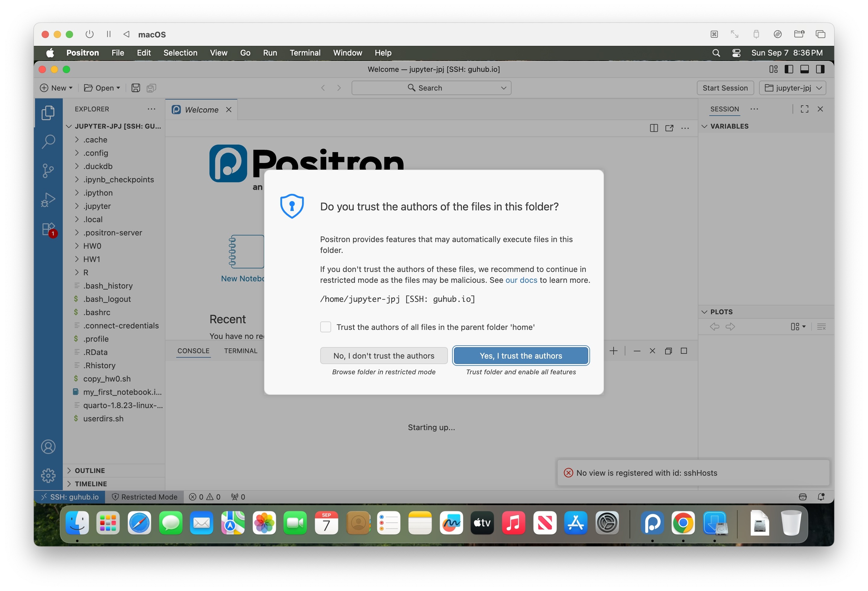This screenshot has height=591, width=868.
Task: Switch to the TERMINAL tab
Action: click(x=241, y=351)
